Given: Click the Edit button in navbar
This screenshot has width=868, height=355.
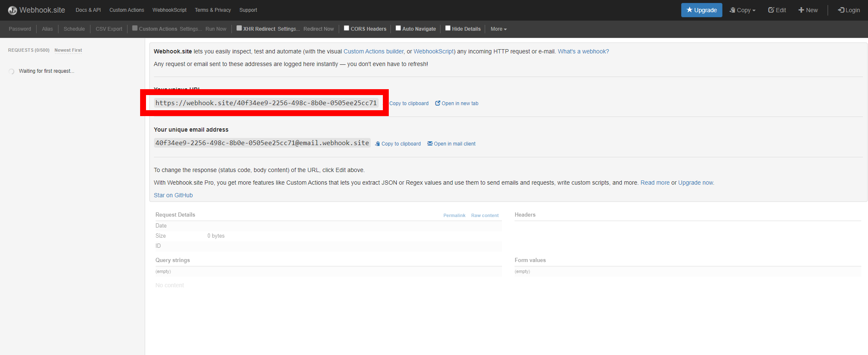Looking at the screenshot, I should 777,10.
